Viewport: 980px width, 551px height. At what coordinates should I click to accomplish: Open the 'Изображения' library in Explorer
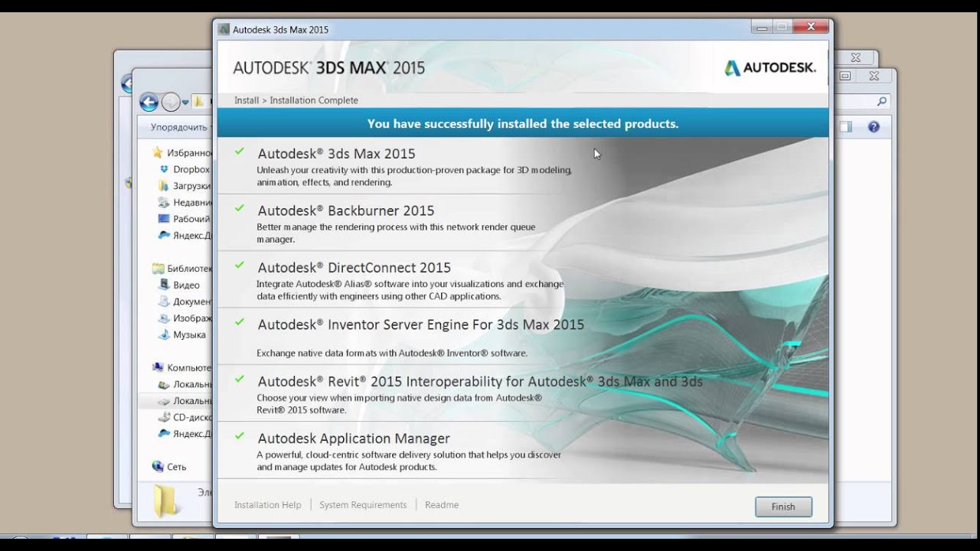pos(185,318)
